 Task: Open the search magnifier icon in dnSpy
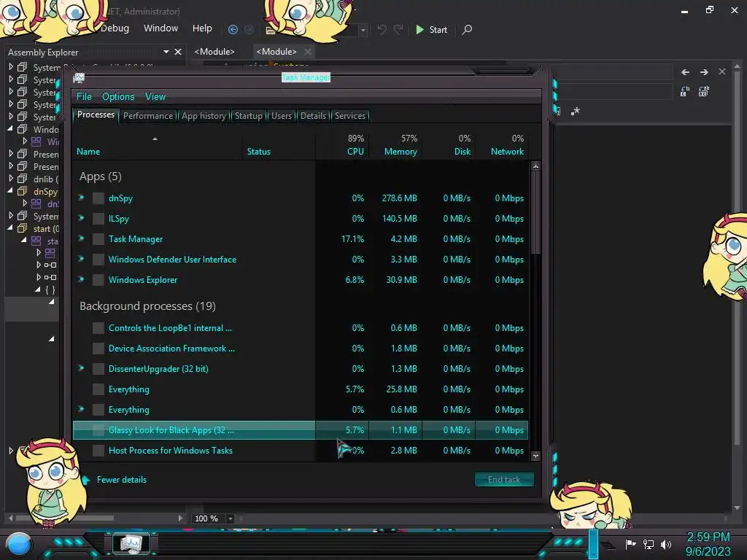coord(468,29)
